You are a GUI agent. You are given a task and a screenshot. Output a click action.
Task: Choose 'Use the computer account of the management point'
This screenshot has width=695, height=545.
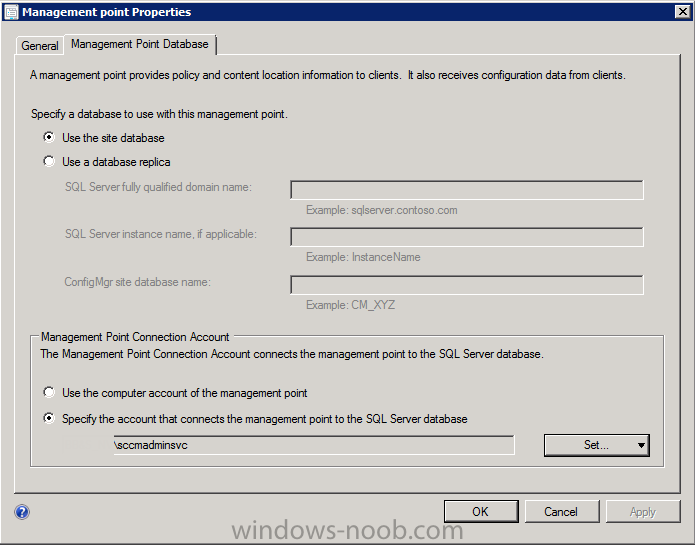(49, 393)
